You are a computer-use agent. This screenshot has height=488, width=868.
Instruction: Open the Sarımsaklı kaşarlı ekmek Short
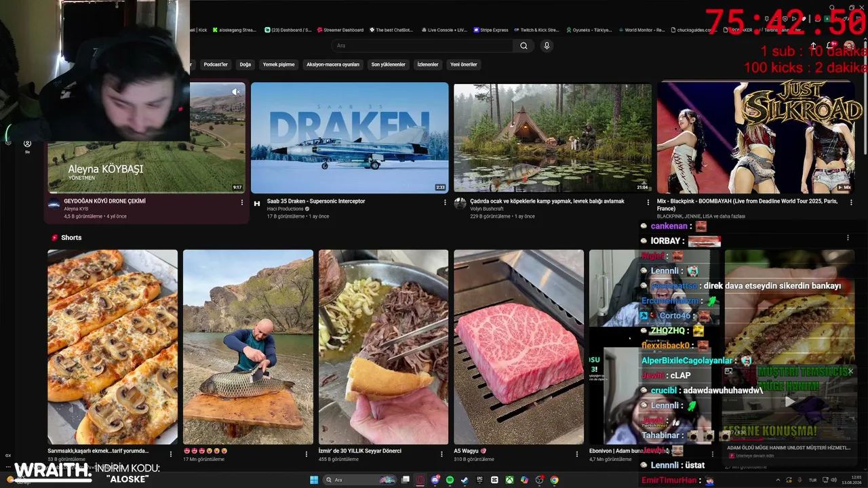point(113,347)
